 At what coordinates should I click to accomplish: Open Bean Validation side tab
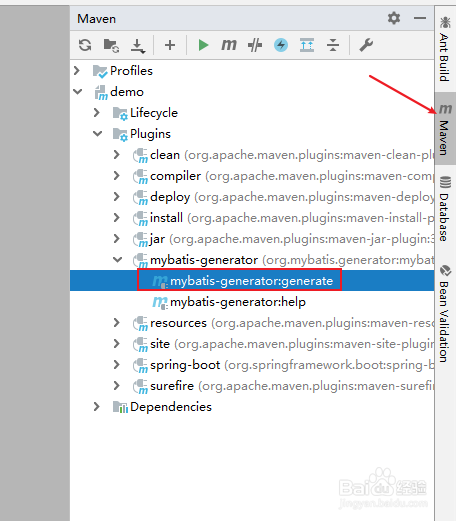pyautogui.click(x=444, y=313)
